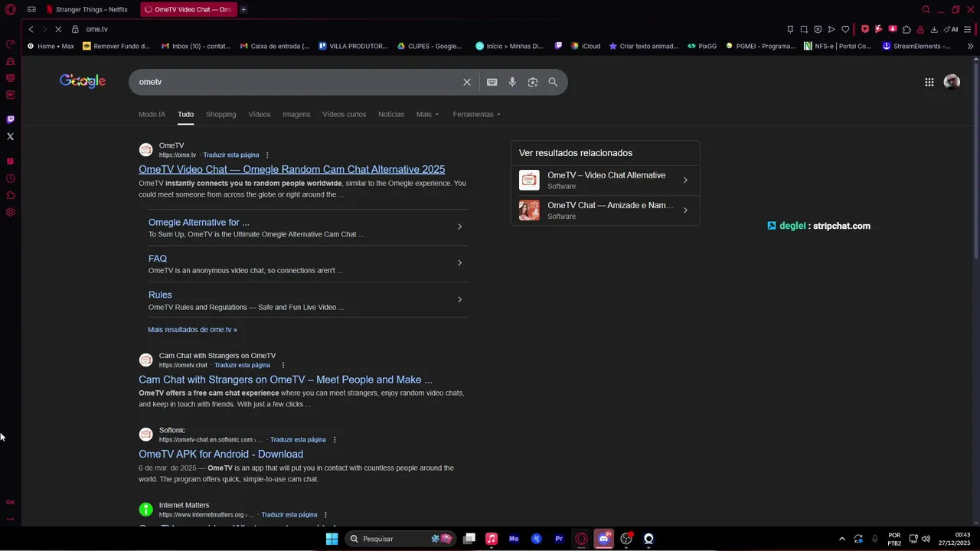Show more bookmarks overflow chevron
The height and width of the screenshot is (551, 980).
pos(970,46)
